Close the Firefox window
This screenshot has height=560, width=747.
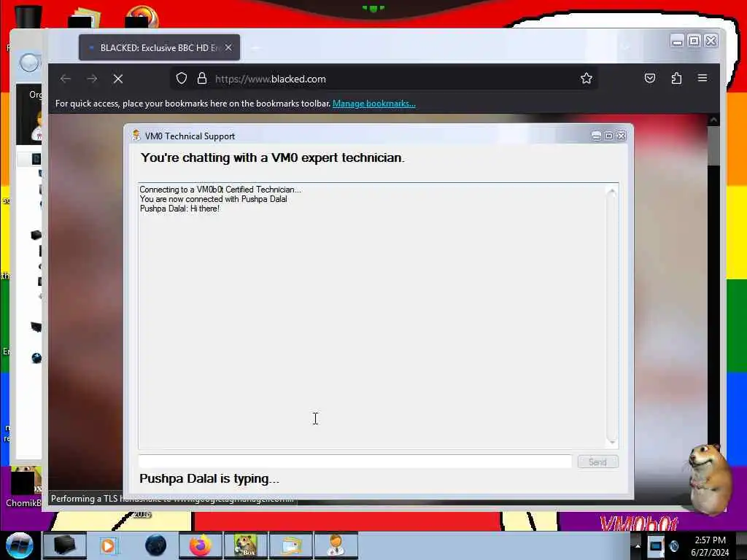point(711,42)
